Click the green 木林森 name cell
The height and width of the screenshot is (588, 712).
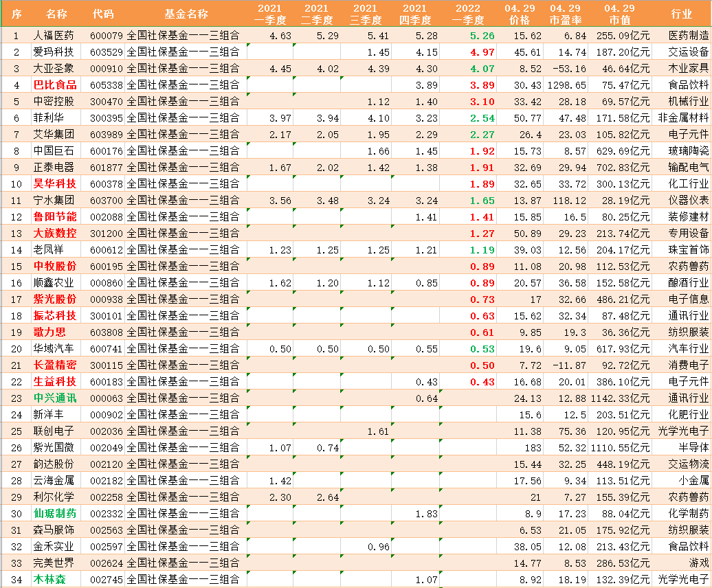(49, 579)
